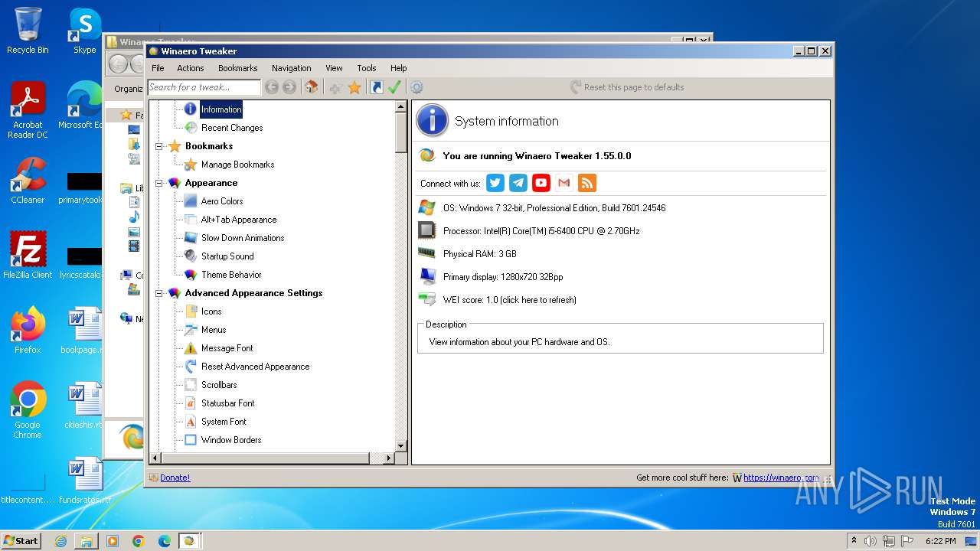Open bookmarks with the star toolbar icon
The image size is (980, 551).
(x=354, y=87)
